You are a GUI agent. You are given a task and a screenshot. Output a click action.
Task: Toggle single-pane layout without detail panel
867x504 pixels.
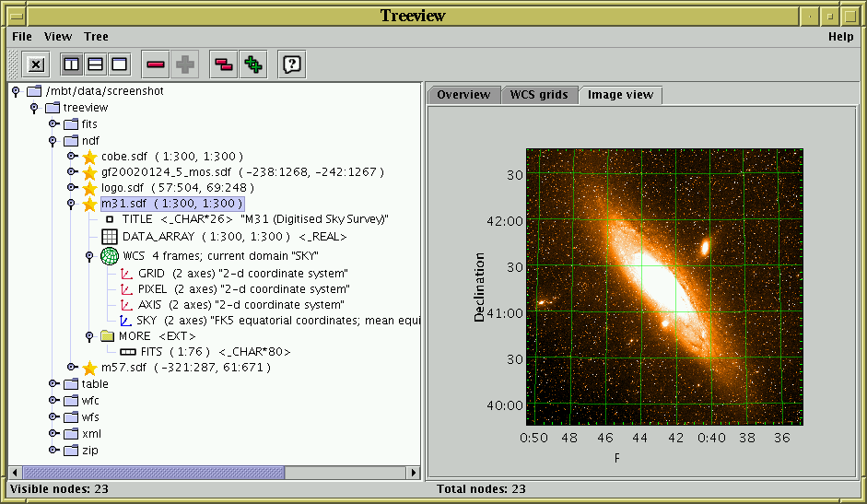[x=118, y=64]
